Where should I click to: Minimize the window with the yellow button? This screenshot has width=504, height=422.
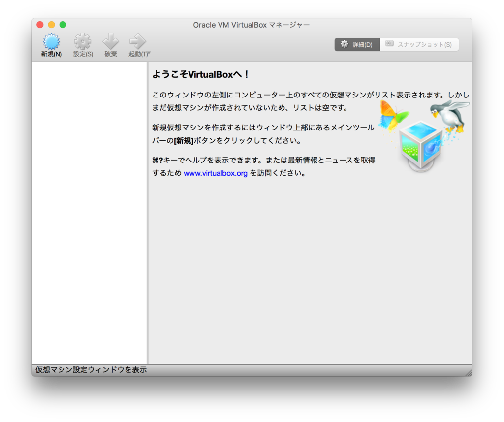pos(51,24)
